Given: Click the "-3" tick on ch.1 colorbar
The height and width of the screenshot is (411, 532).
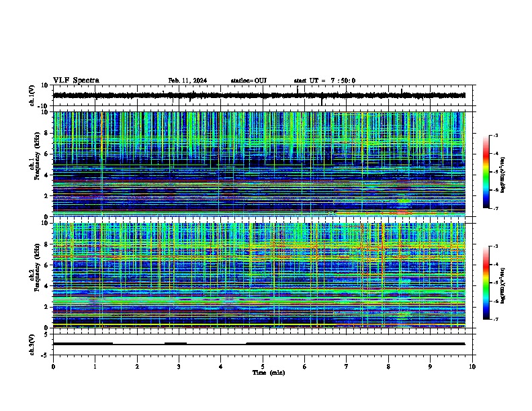Looking at the screenshot, I should [495, 136].
